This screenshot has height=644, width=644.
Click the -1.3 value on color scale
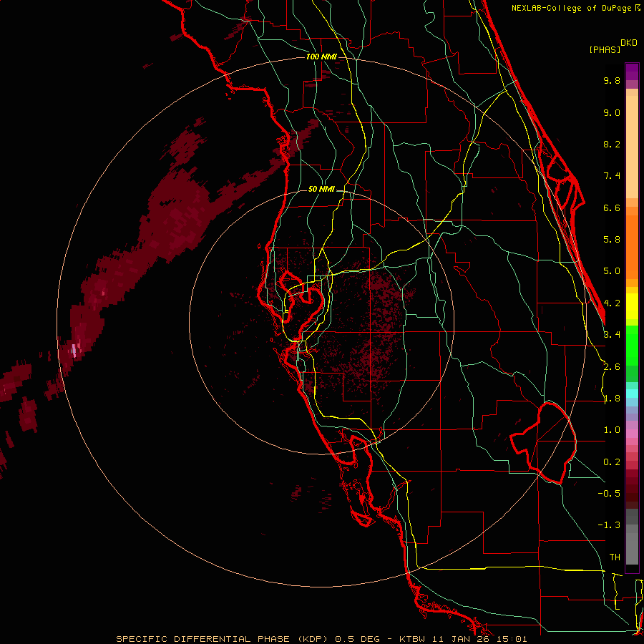[609, 525]
